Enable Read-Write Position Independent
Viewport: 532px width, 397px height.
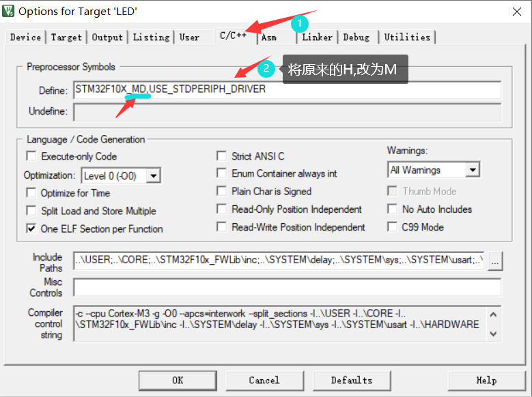pos(221,227)
